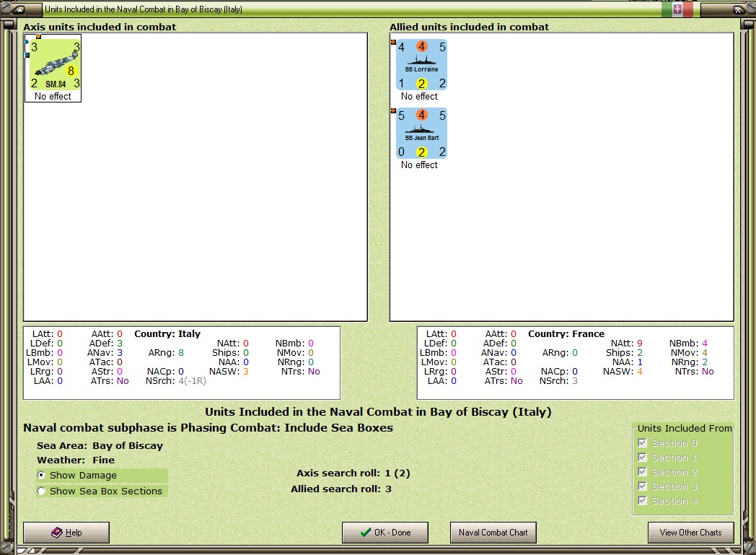Click the Italian ARng value 8

point(181,352)
